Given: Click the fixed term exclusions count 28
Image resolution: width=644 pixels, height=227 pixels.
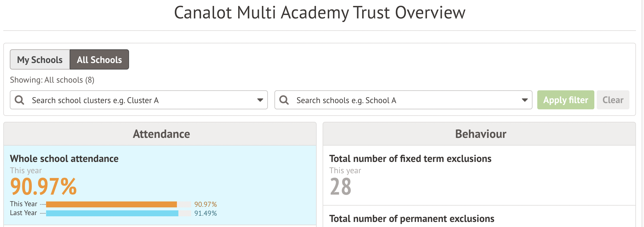Looking at the screenshot, I should 341,187.
